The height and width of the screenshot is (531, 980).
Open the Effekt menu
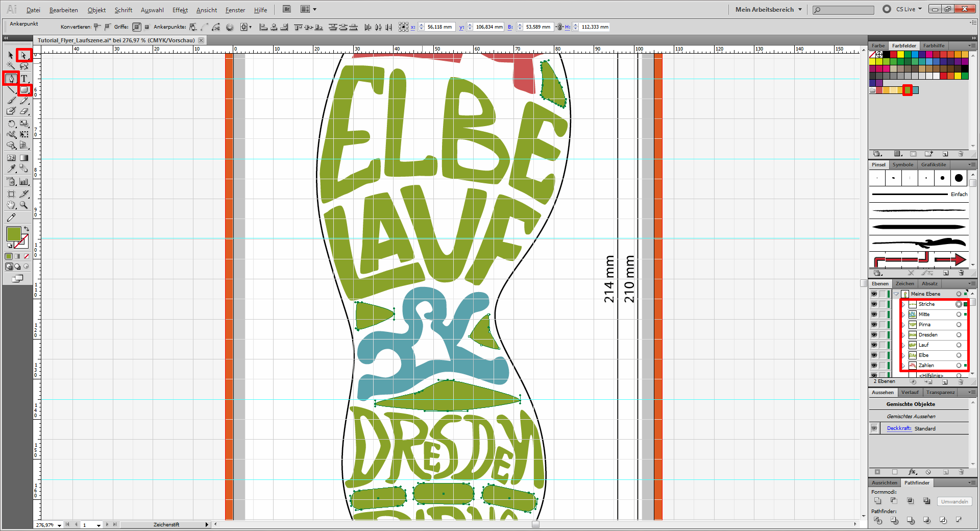pyautogui.click(x=180, y=10)
